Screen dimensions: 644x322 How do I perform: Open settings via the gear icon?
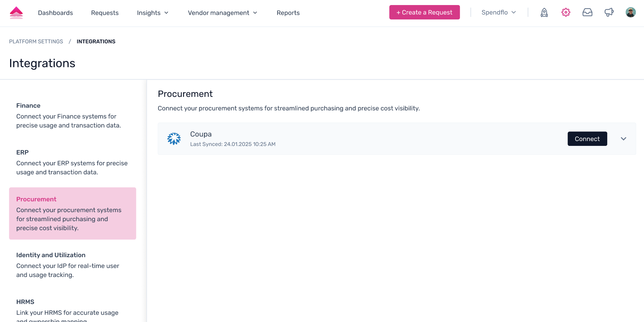point(566,13)
